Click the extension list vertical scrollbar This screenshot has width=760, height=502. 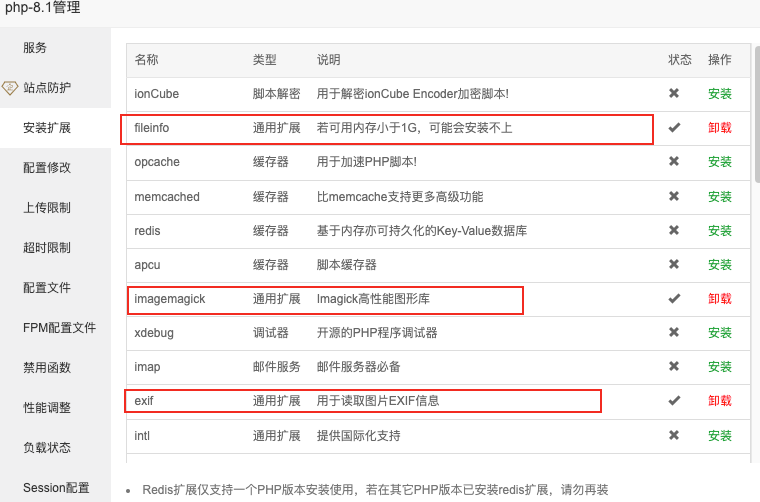click(x=757, y=114)
